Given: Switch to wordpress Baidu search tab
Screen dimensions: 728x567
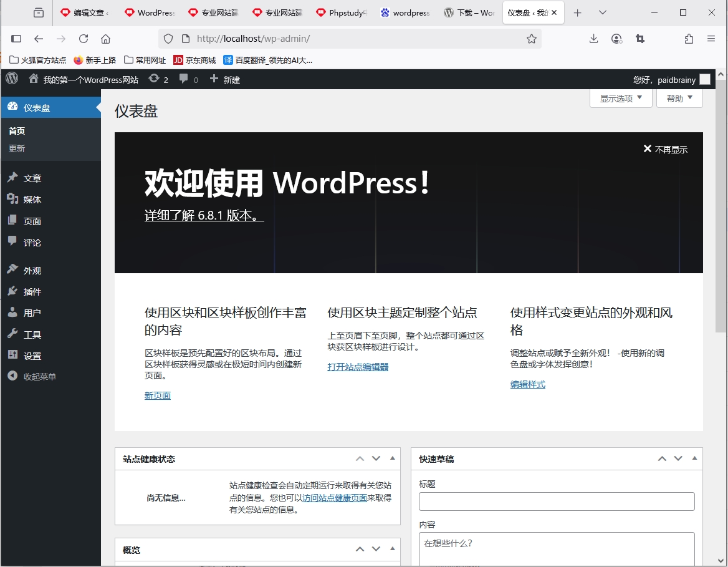Looking at the screenshot, I should pos(405,13).
